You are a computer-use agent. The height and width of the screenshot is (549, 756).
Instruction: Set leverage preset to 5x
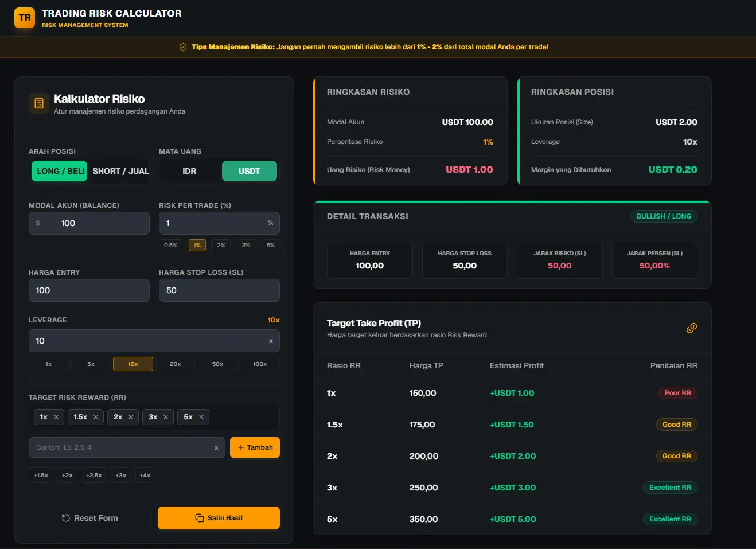tap(91, 364)
